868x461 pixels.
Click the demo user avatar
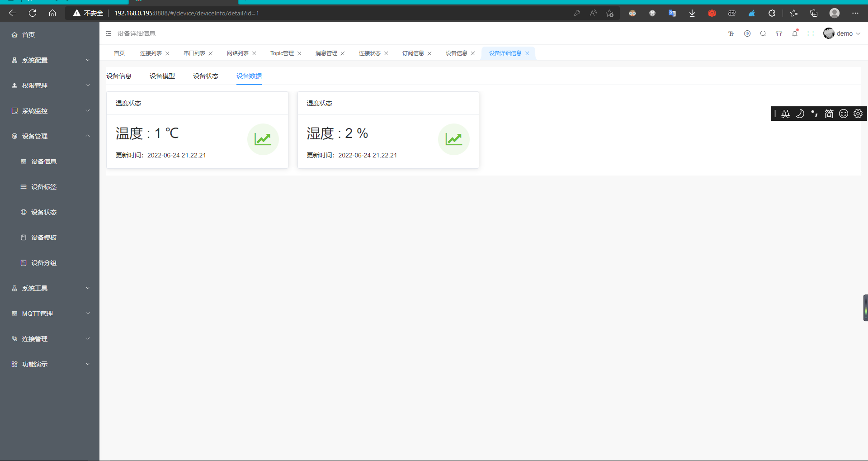click(x=829, y=33)
